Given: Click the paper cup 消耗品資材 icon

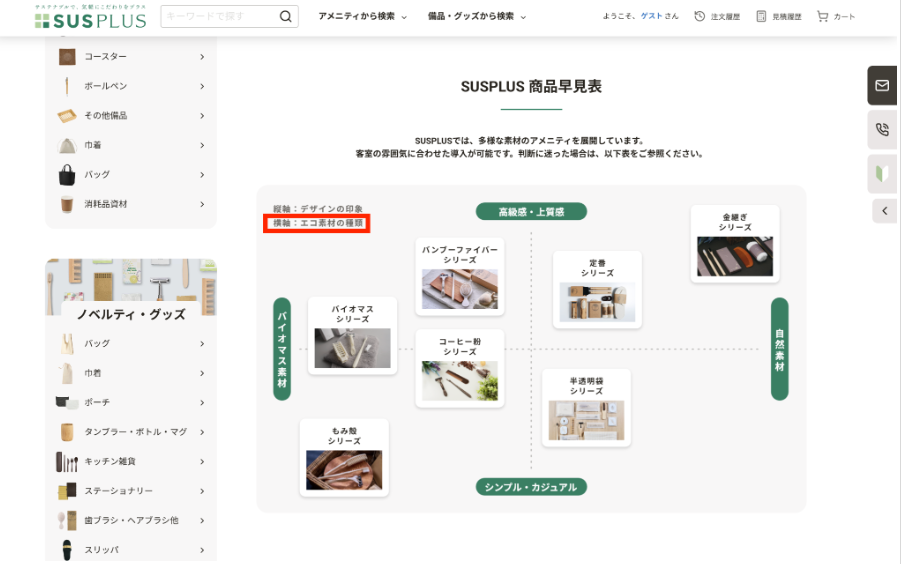Looking at the screenshot, I should point(67,204).
